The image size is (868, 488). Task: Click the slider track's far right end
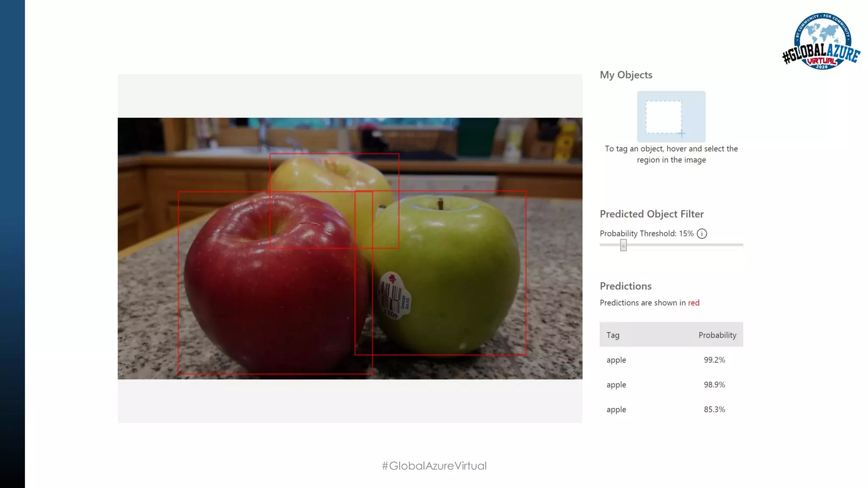(x=741, y=245)
